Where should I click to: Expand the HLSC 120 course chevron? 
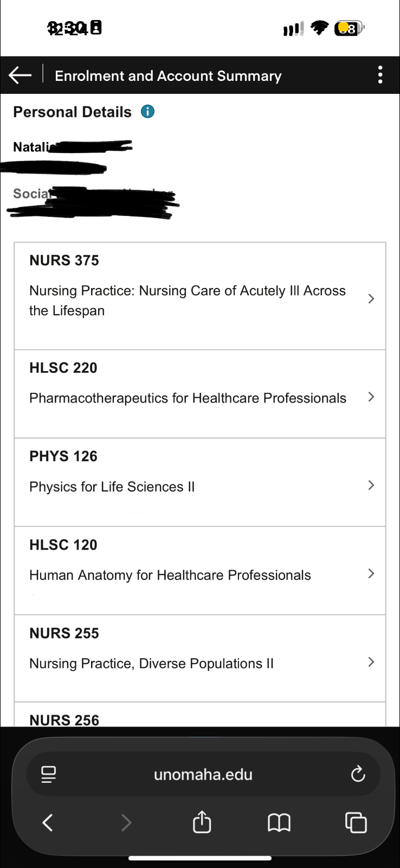click(x=371, y=574)
